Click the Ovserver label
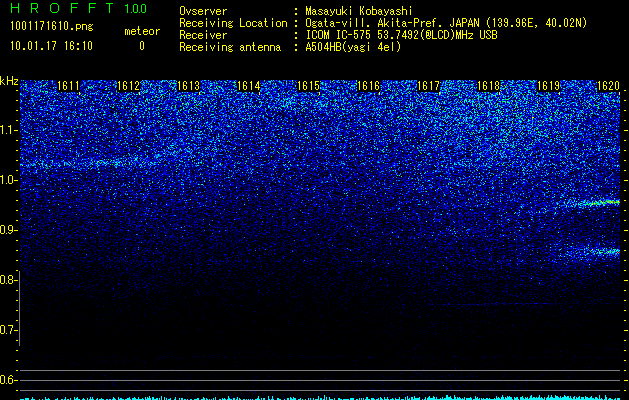The width and height of the screenshot is (629, 400). (203, 11)
